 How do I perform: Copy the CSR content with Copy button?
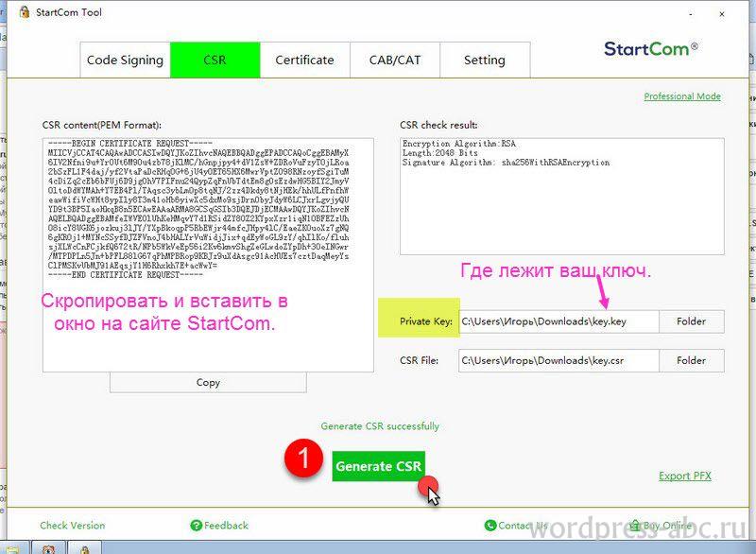[208, 383]
